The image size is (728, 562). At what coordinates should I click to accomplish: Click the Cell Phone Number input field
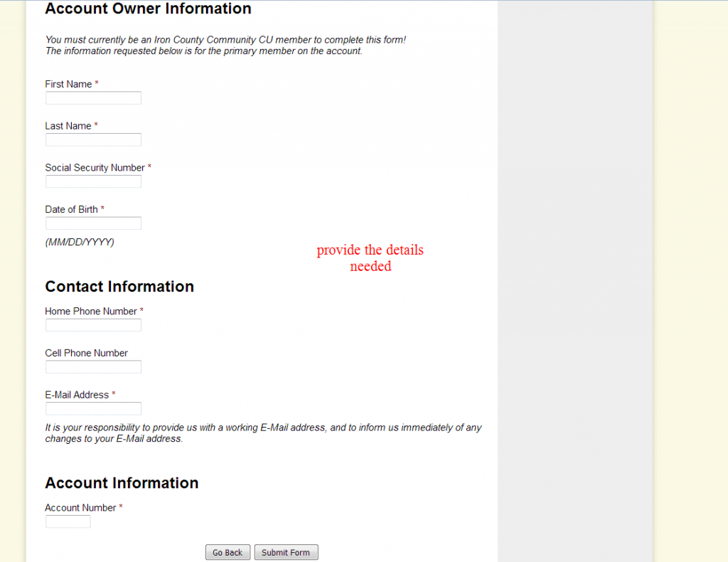coord(93,367)
